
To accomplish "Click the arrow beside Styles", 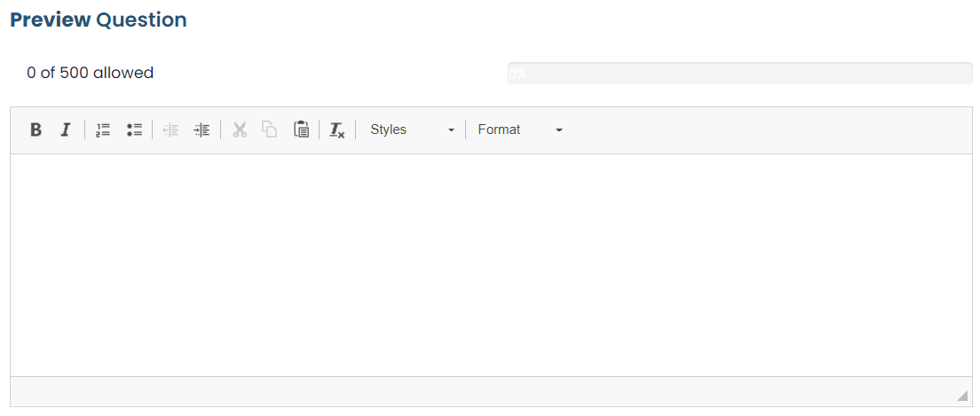I will pyautogui.click(x=451, y=130).
